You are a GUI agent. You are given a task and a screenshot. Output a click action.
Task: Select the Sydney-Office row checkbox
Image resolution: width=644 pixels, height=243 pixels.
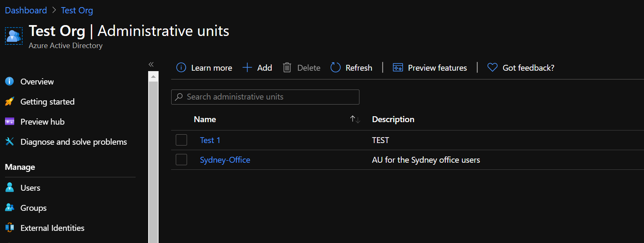(181, 159)
